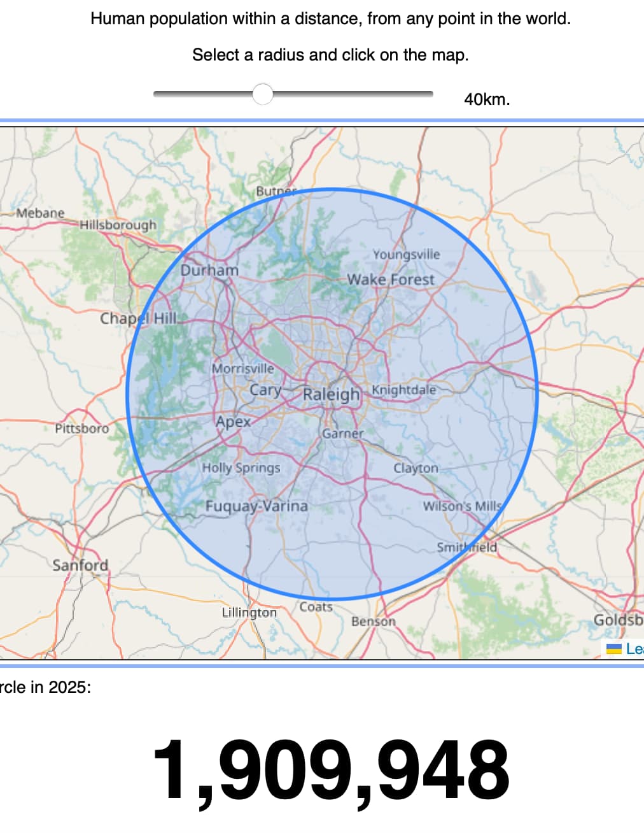
Task: Click the Wilson's Mills map label
Action: pos(463,506)
